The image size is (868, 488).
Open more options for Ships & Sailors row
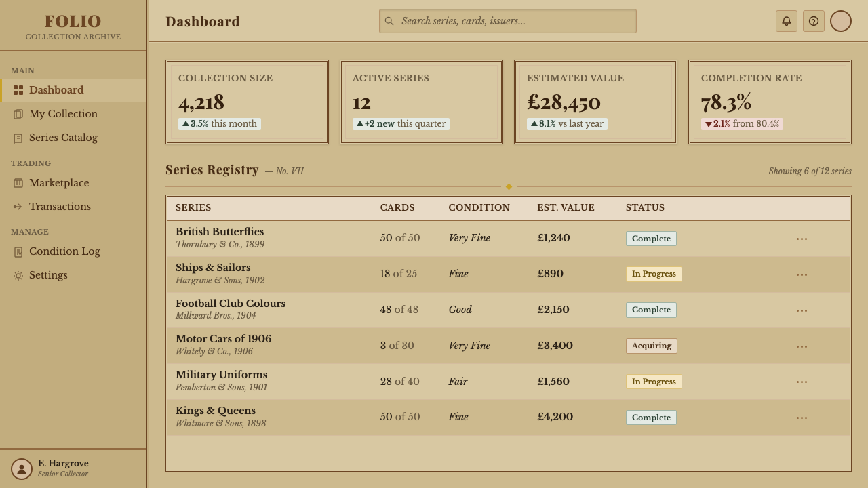[802, 274]
